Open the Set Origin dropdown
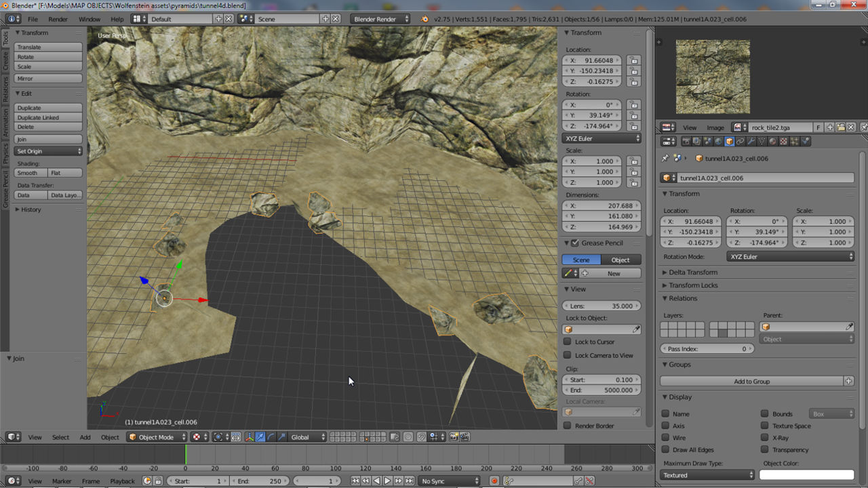This screenshot has width=868, height=488. click(48, 151)
